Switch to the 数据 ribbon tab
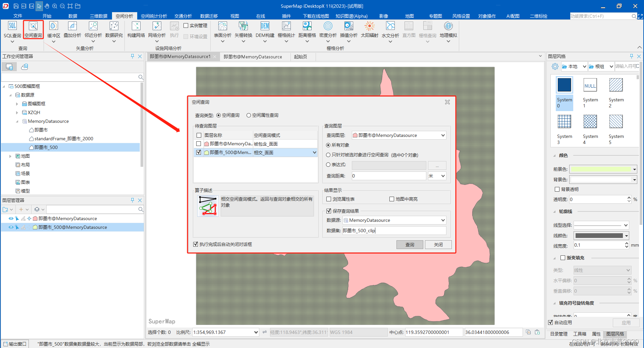 point(73,16)
